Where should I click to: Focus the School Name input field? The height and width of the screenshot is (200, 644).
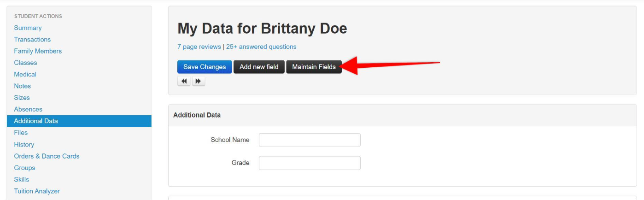[x=310, y=140]
